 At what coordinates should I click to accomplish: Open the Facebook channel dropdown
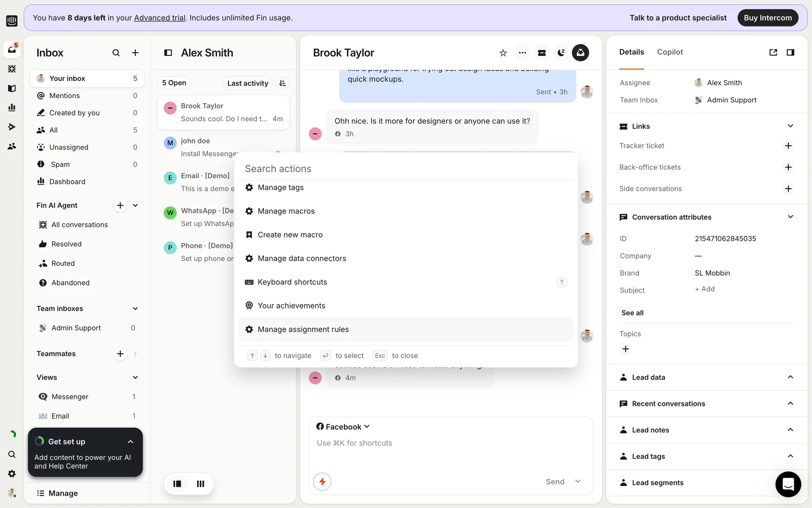pyautogui.click(x=343, y=427)
